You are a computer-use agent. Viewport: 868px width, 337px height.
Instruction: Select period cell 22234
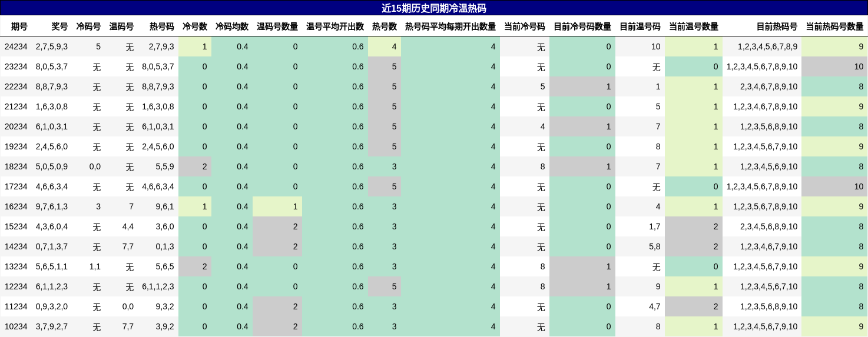coord(16,86)
